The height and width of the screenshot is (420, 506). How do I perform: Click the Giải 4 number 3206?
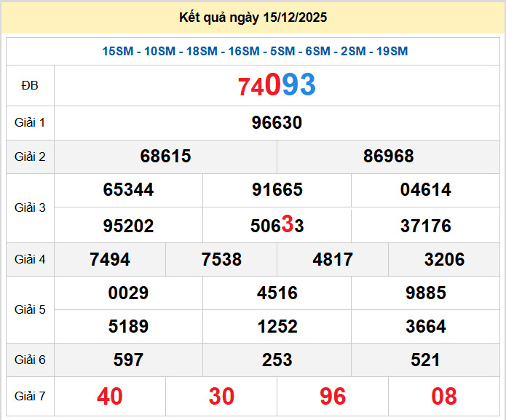[x=444, y=260]
